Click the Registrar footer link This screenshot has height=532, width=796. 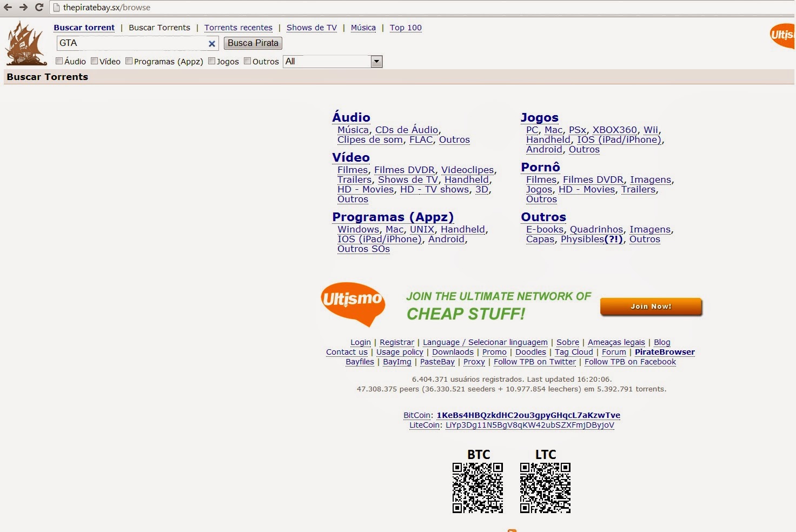click(x=397, y=342)
